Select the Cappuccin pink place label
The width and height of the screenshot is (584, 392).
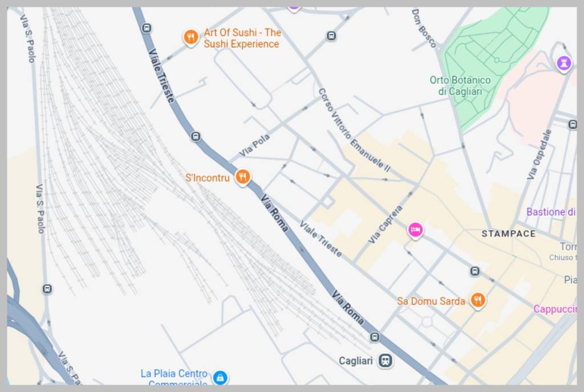pos(555,309)
